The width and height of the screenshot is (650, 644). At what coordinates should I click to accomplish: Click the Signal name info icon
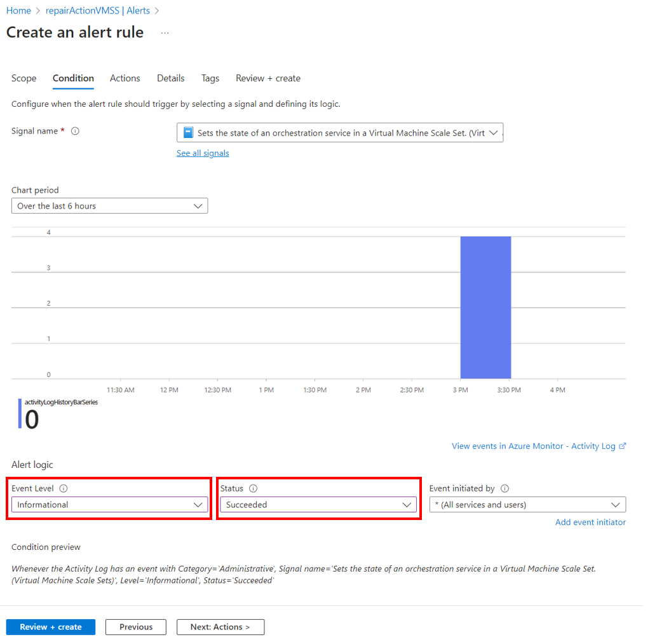coord(75,131)
